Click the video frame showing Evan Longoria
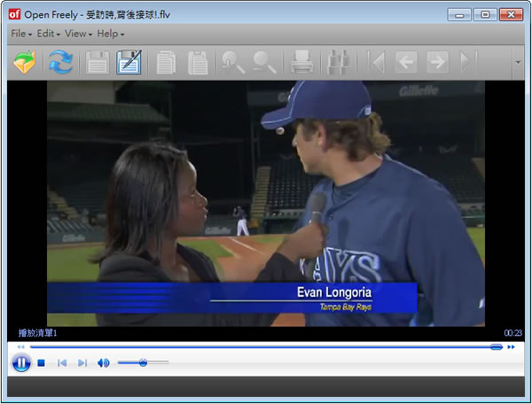Image resolution: width=532 pixels, height=404 pixels. 266,204
